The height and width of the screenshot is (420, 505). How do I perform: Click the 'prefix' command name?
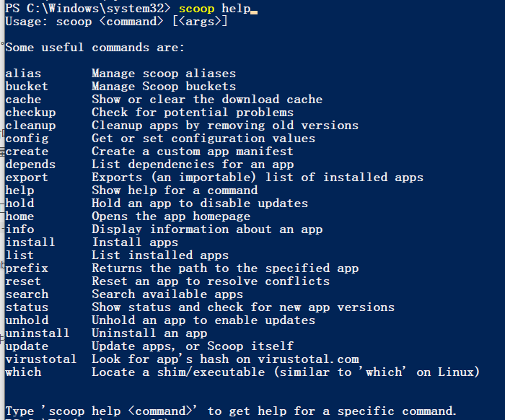click(x=27, y=268)
